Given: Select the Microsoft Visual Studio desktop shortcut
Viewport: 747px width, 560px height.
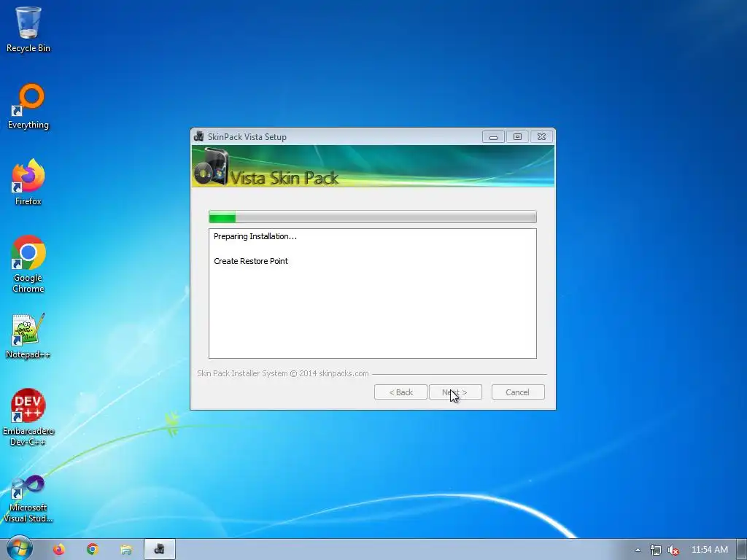Looking at the screenshot, I should tap(28, 499).
